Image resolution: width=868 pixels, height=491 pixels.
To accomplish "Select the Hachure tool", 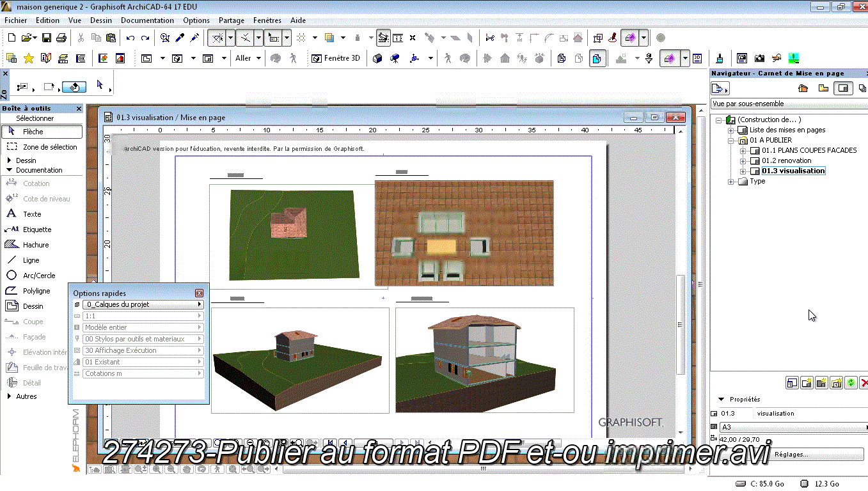I will (42, 245).
